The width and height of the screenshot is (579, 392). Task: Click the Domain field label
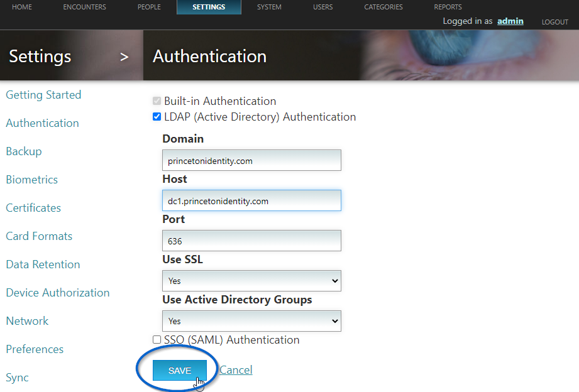[183, 139]
